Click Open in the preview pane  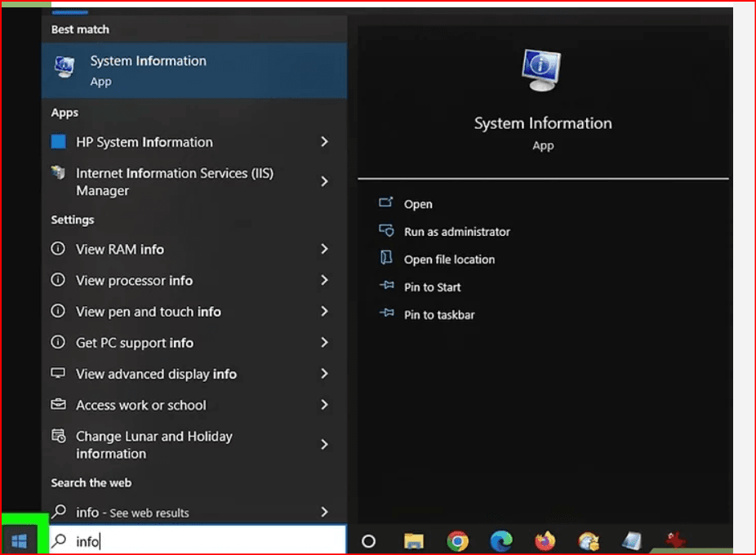click(x=418, y=204)
